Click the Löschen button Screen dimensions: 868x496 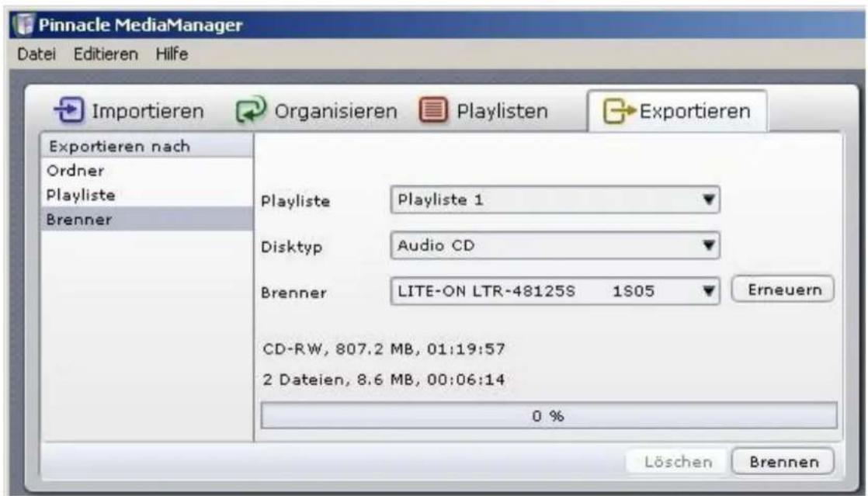[x=678, y=462]
